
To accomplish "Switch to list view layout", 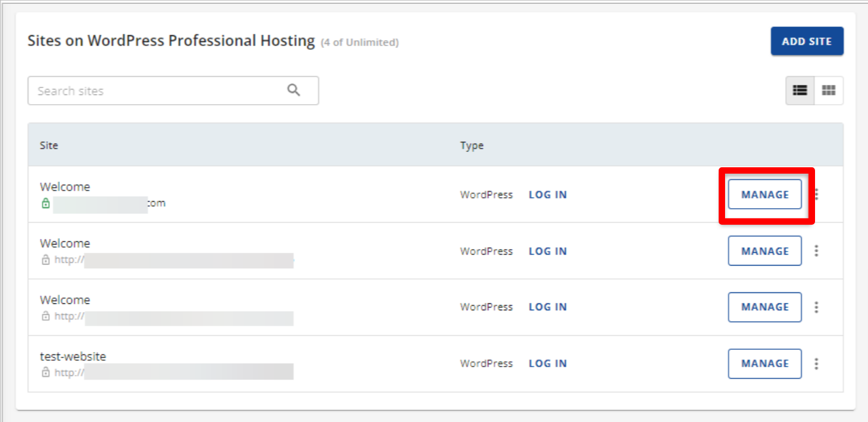I will click(x=800, y=91).
